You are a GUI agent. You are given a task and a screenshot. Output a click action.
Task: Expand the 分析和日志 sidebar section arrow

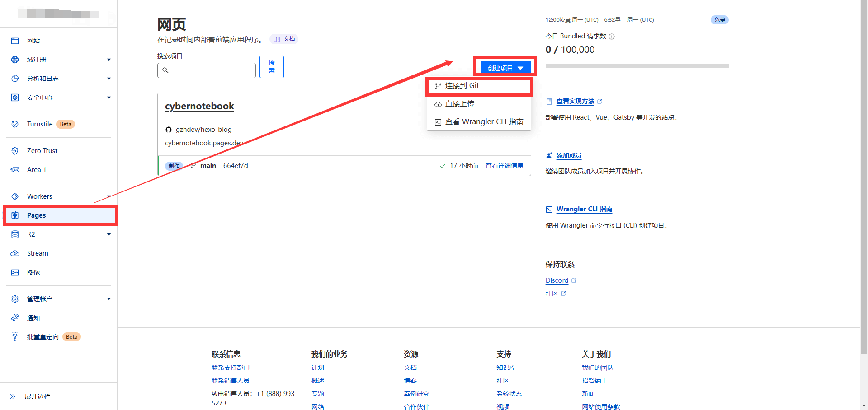[109, 79]
